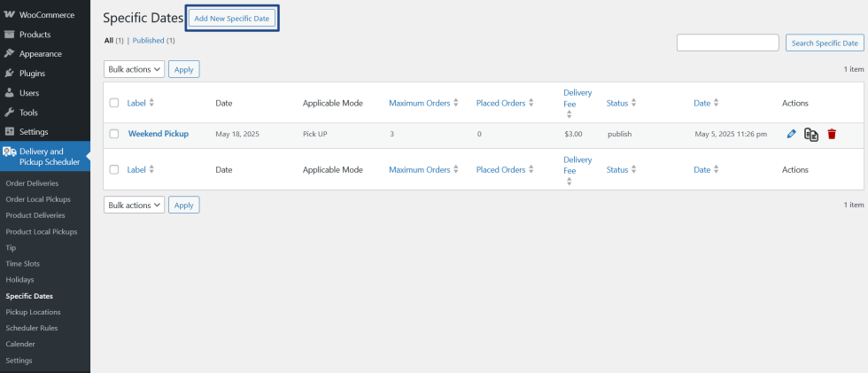Toggle the select-all checkbox in table header
This screenshot has width=868, height=373.
pyautogui.click(x=114, y=103)
